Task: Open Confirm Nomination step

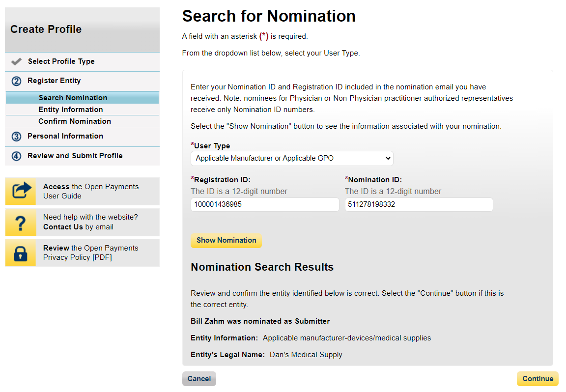Action: pyautogui.click(x=75, y=121)
